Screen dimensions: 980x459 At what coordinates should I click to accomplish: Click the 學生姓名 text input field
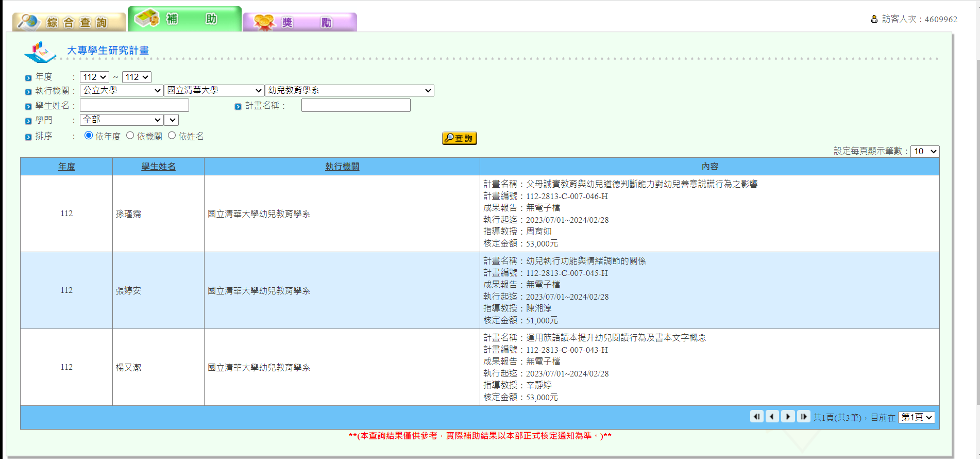pyautogui.click(x=134, y=106)
